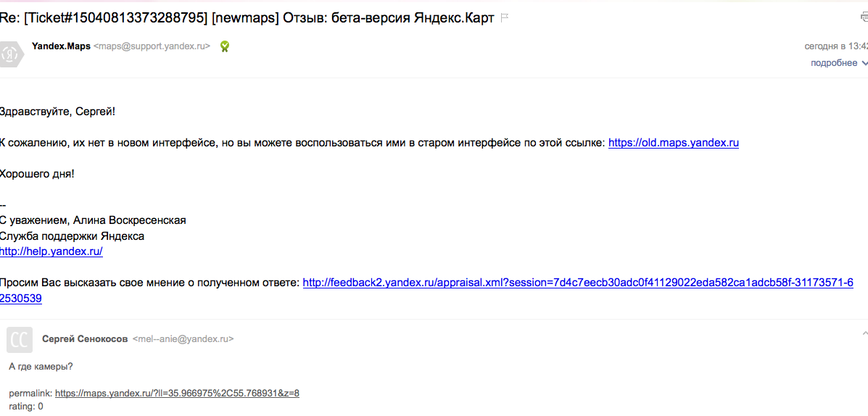
Task: Click the maps@support.yandex.ru email address
Action: click(x=152, y=46)
